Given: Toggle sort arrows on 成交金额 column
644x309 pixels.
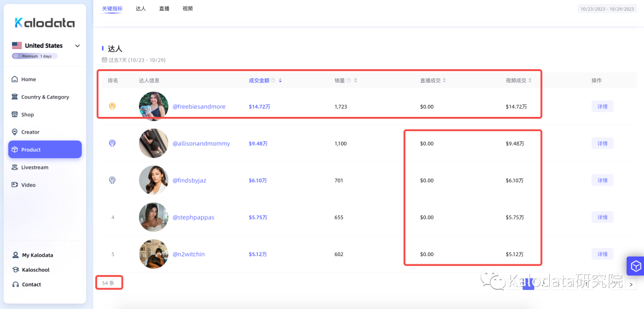Looking at the screenshot, I should (x=280, y=81).
